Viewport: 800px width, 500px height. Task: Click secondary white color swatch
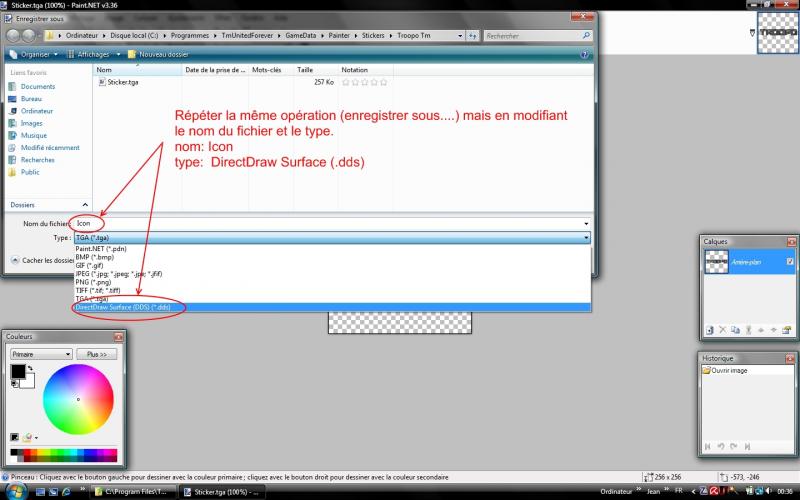[29, 382]
